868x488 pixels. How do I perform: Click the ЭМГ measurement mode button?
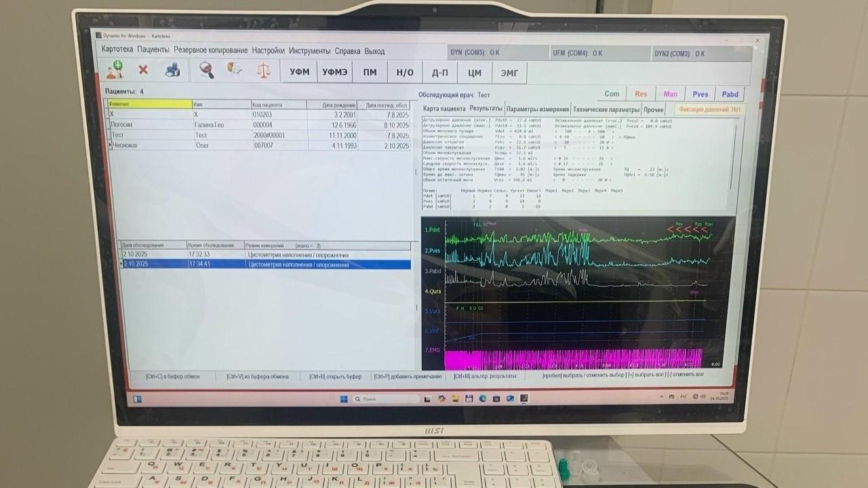click(510, 72)
